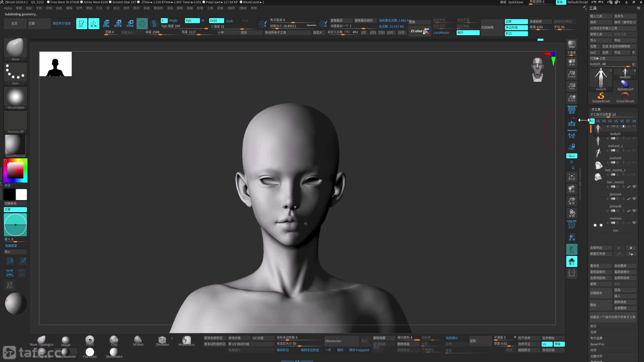Image resolution: width=644 pixels, height=362 pixels.
Task: Click the 灯箱 (LightBox) button
Action: tap(39, 24)
